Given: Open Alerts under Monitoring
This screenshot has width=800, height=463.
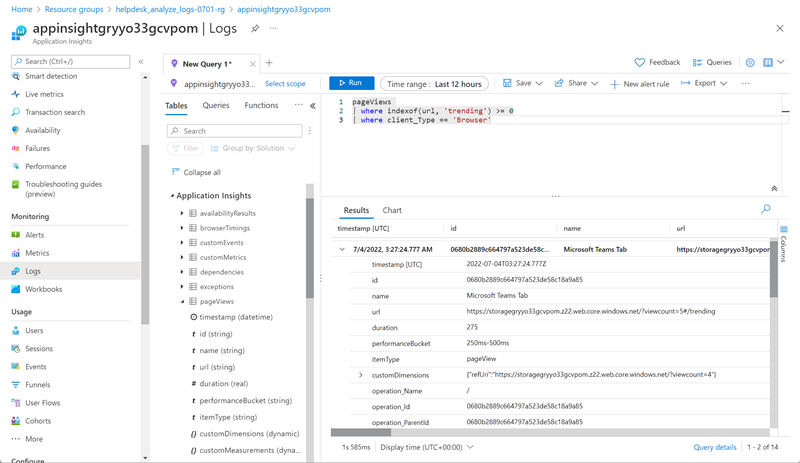Looking at the screenshot, I should tap(34, 235).
